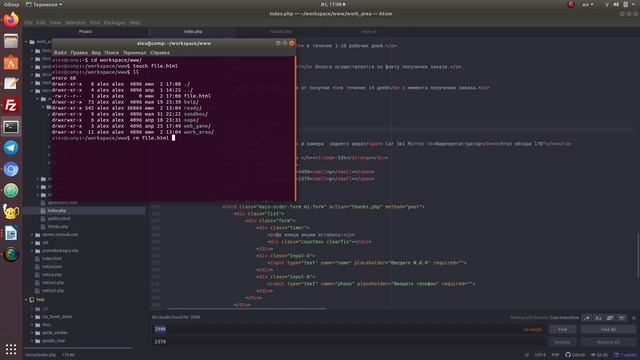
Task: Open the power system menu icon
Action: tap(626, 4)
